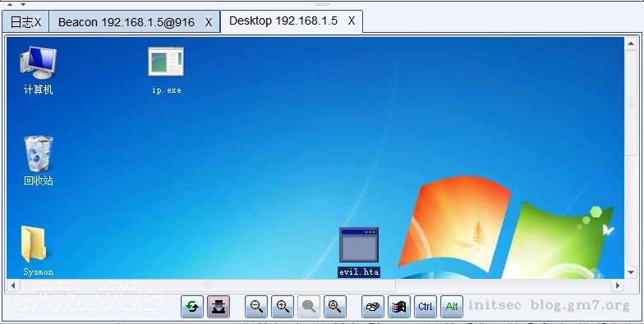Click the Zoom Out magnifier
The image size is (644, 324).
(256, 307)
